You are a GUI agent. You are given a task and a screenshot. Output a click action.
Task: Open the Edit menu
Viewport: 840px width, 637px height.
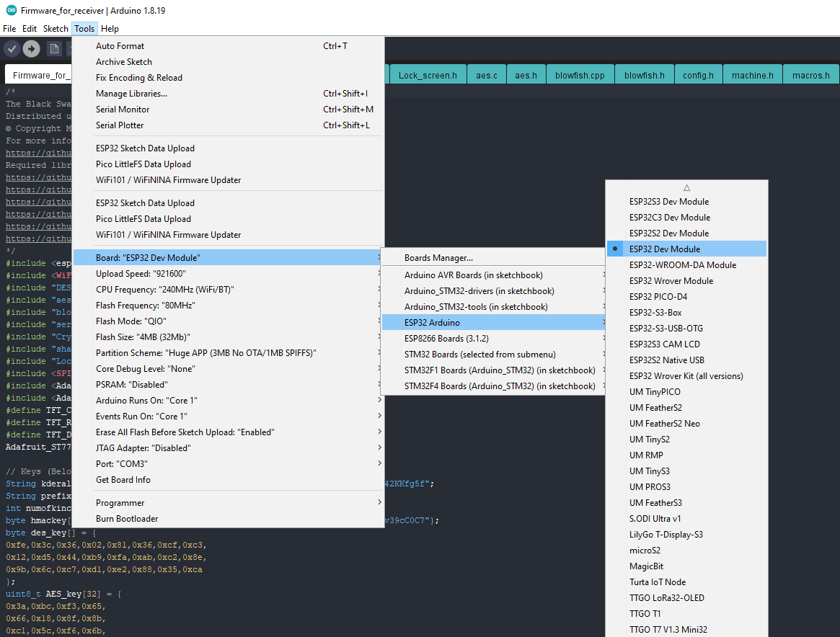(x=30, y=29)
